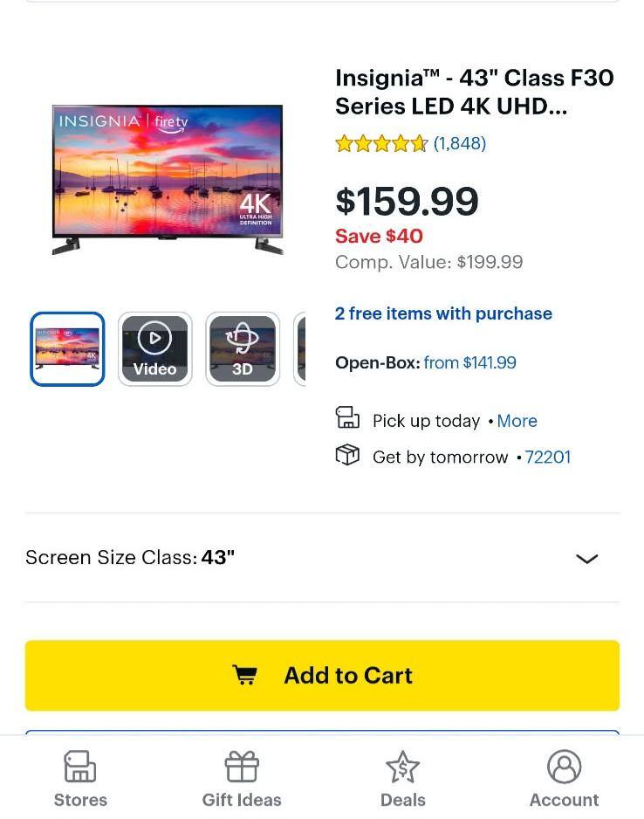The width and height of the screenshot is (644, 819).
Task: Switch to the Deals tab
Action: 403,778
